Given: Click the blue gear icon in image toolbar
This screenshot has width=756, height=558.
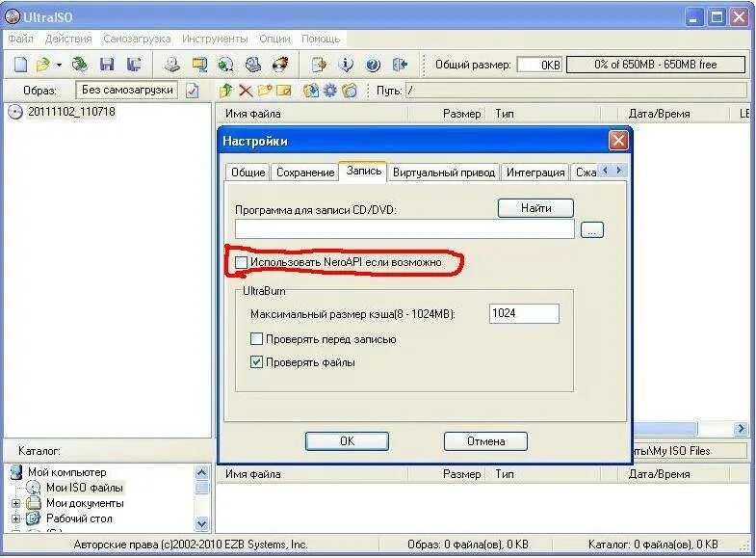Looking at the screenshot, I should point(329,91).
